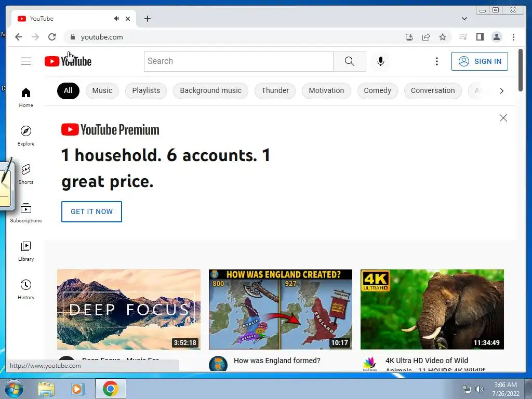Bookmark this tab with star icon

443,37
